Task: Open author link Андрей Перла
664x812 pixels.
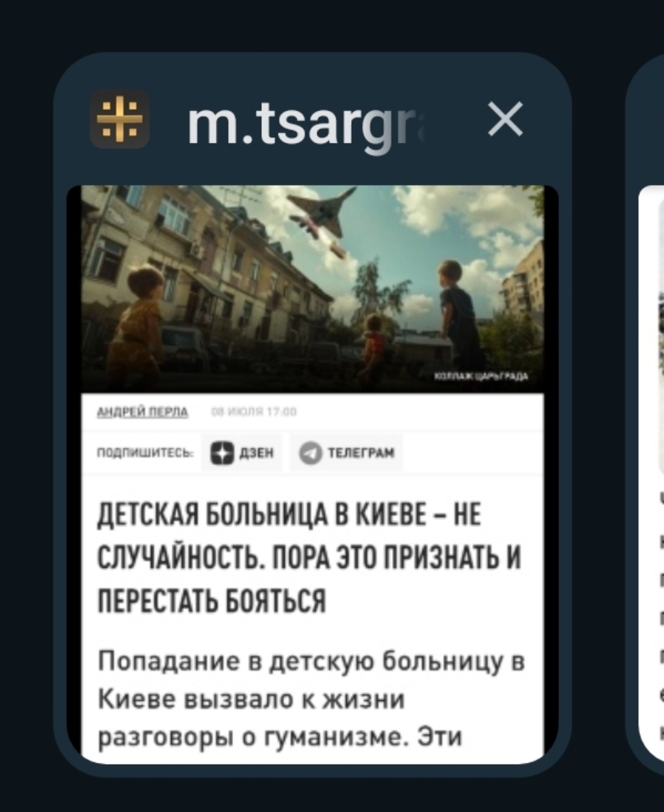Action: click(143, 412)
